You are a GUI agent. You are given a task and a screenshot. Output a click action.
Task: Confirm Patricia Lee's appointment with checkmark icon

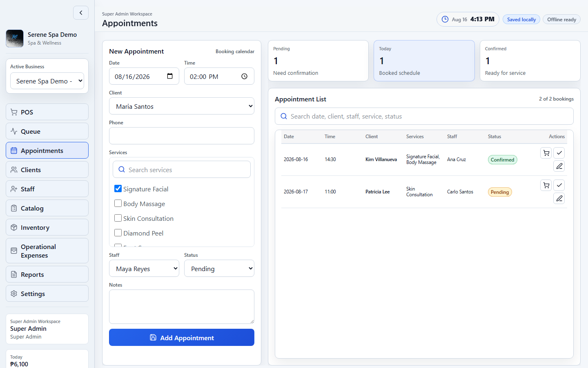click(x=559, y=185)
